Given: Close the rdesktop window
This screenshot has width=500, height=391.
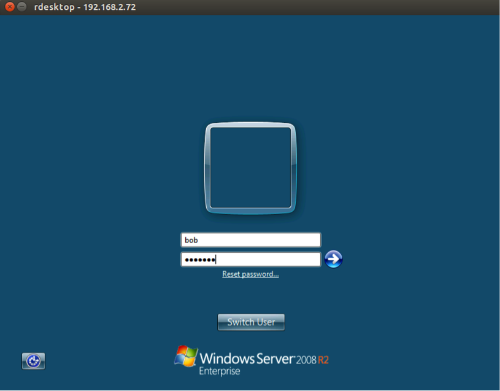Looking at the screenshot, I should [10, 7].
